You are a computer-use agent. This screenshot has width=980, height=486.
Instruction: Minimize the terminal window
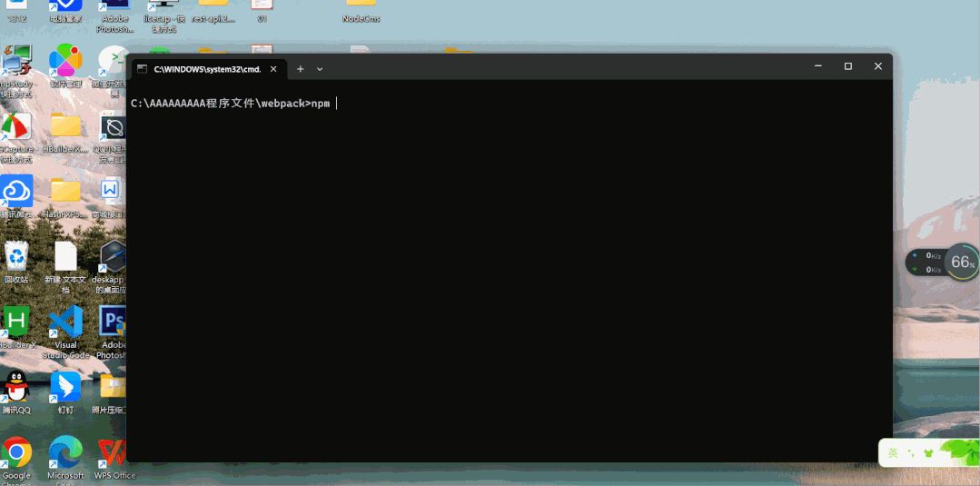818,66
